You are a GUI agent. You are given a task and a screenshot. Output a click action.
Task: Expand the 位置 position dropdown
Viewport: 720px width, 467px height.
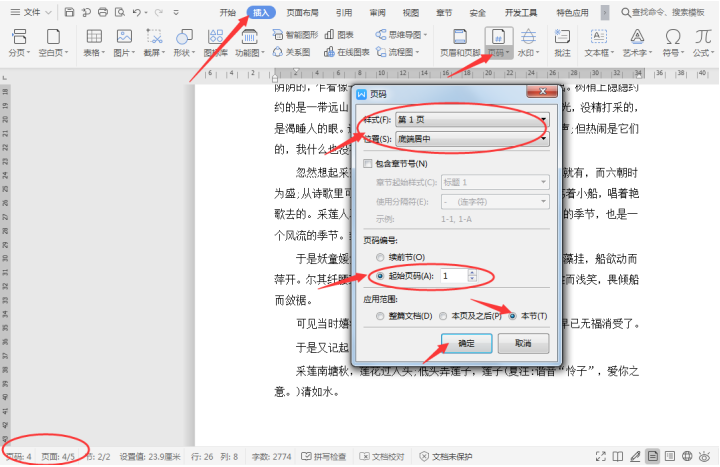click(x=472, y=139)
